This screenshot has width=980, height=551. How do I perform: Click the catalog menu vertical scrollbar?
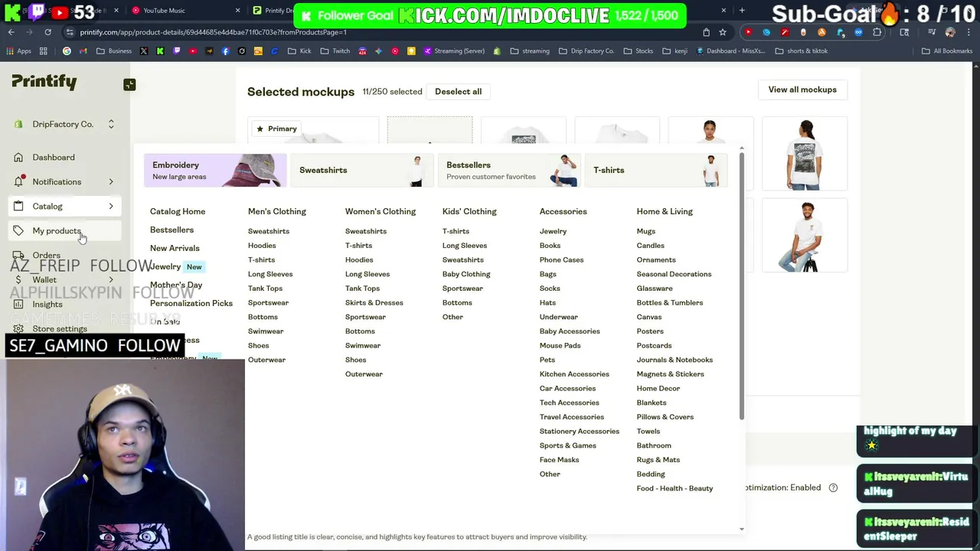tap(741, 287)
